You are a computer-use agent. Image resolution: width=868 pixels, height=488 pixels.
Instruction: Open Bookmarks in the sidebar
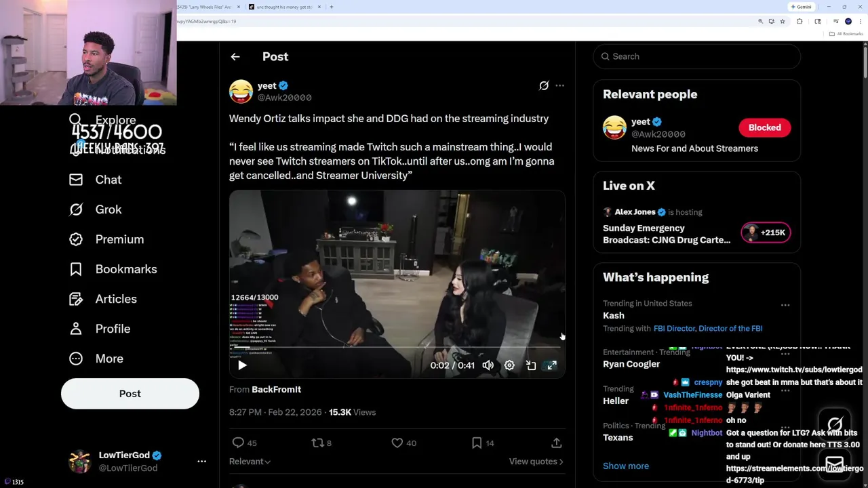tap(113, 269)
